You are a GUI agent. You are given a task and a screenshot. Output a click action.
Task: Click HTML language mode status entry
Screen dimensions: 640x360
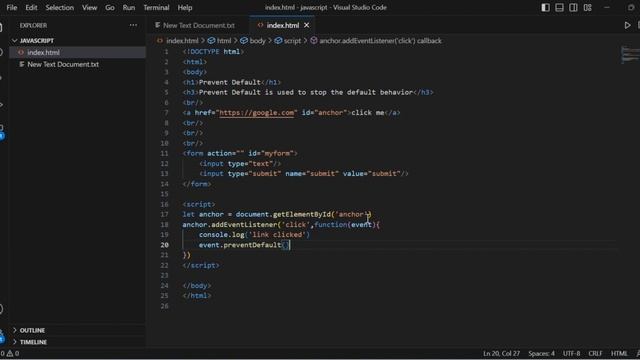coord(619,353)
